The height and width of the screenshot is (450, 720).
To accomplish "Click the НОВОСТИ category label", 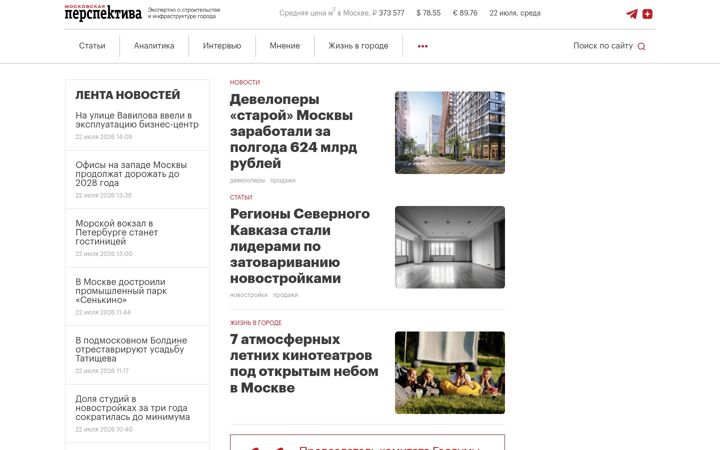I will click(245, 82).
